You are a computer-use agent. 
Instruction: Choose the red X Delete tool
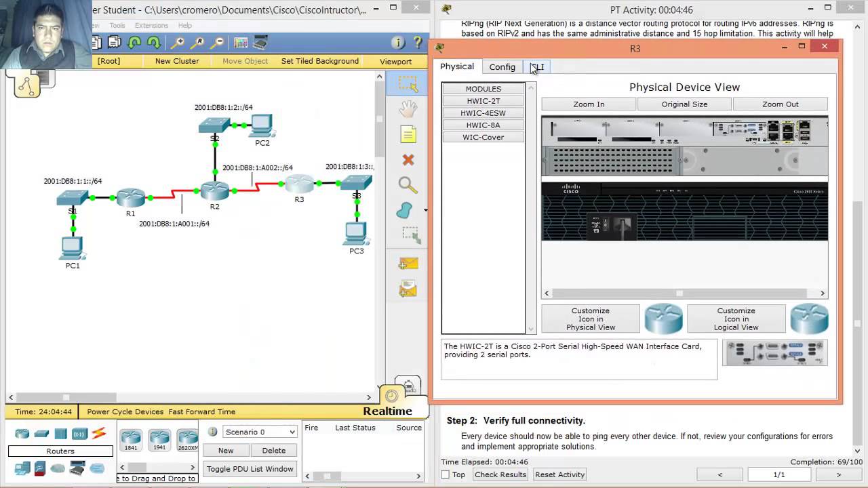(x=408, y=160)
